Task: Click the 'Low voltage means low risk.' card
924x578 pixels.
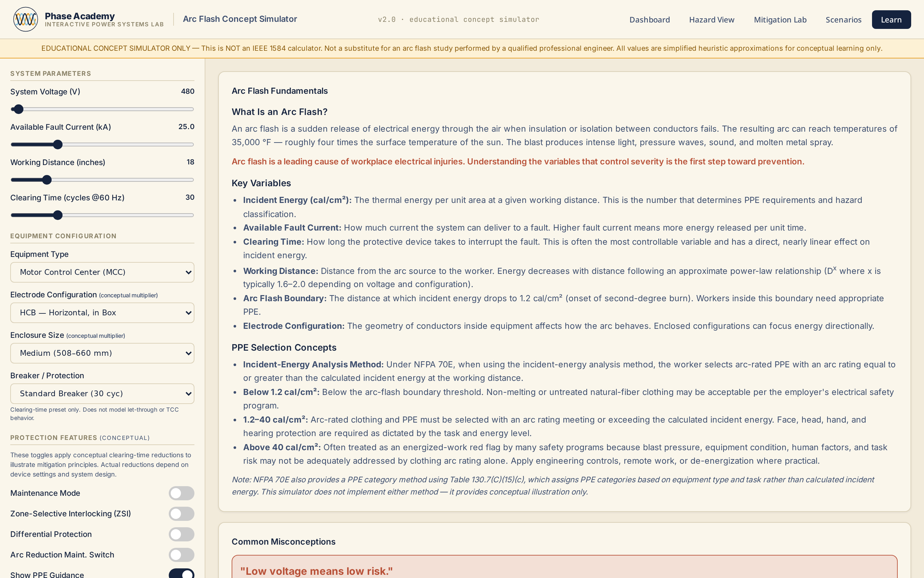Action: tap(564, 567)
